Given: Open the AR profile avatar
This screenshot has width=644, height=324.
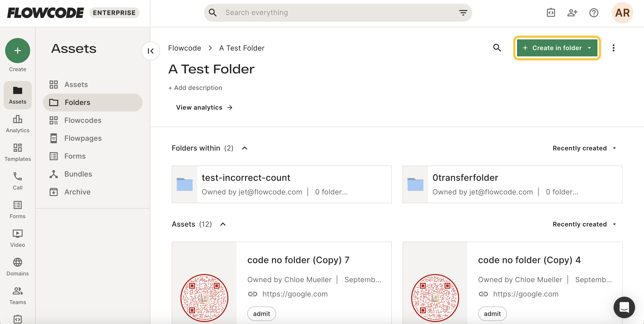Looking at the screenshot, I should pyautogui.click(x=622, y=13).
